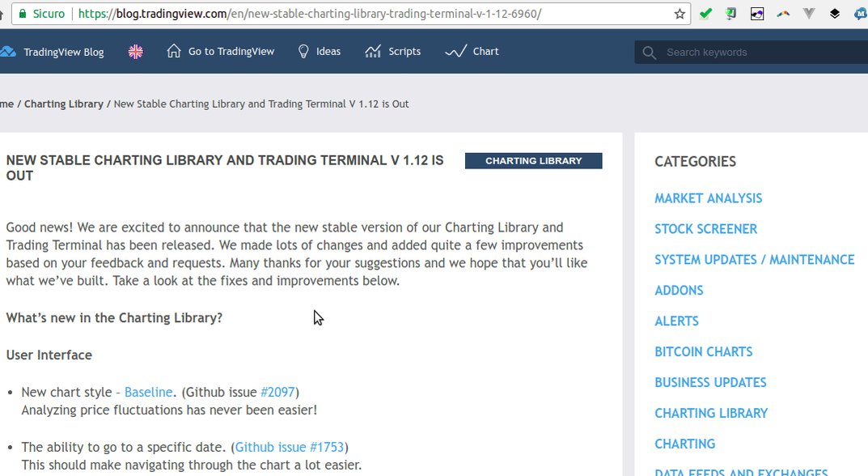Click the picture-frame extension icon
The height and width of the screenshot is (476, 868).
point(756,14)
